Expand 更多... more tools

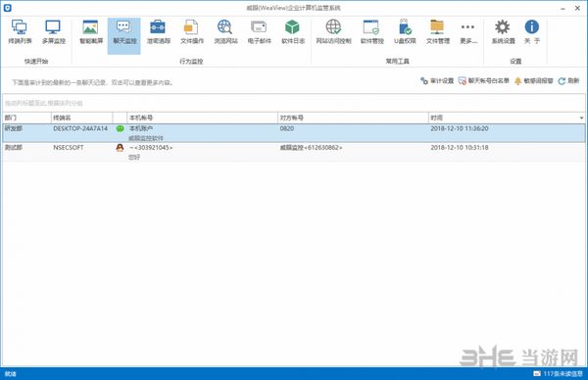468,32
